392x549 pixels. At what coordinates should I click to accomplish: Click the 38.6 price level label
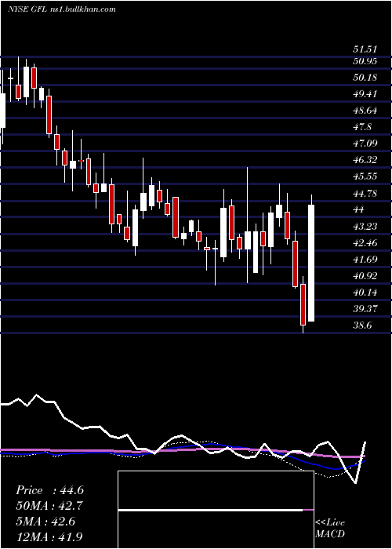[x=363, y=325]
